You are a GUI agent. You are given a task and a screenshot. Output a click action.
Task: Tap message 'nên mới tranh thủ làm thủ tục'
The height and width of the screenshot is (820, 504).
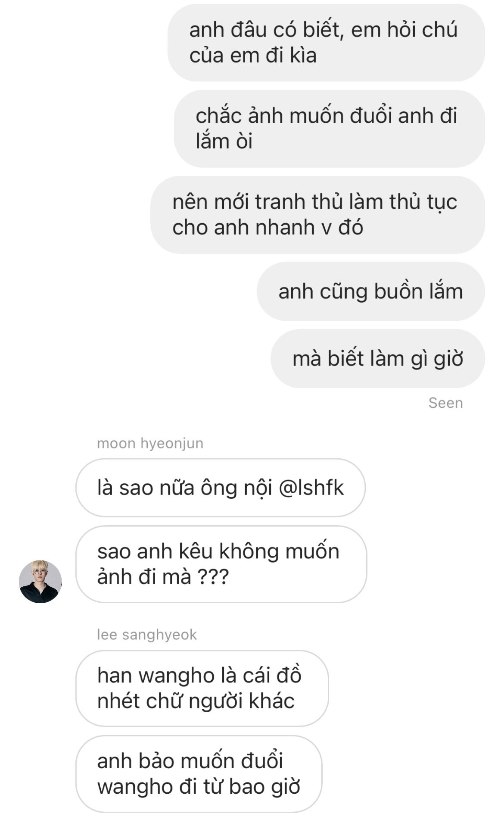click(x=317, y=215)
